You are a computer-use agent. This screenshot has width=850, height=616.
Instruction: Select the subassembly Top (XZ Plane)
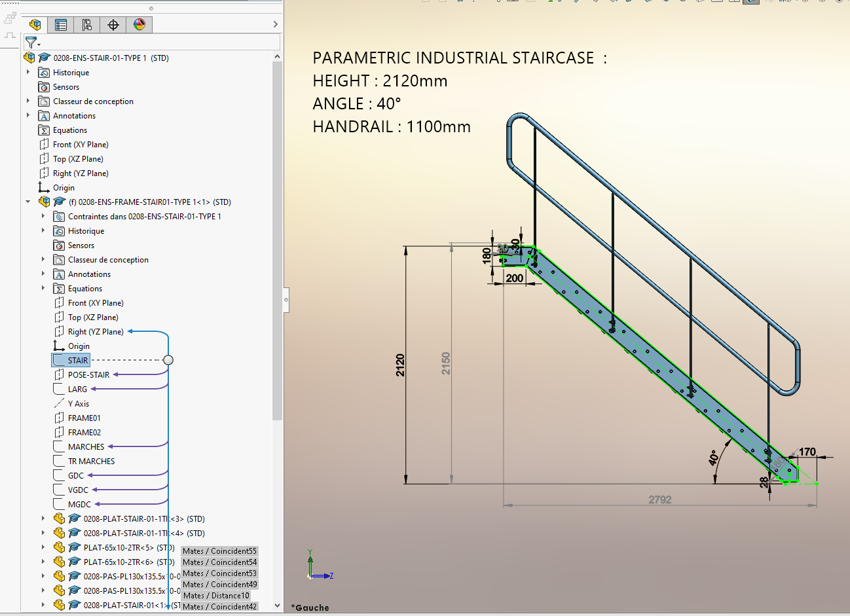[x=93, y=317]
